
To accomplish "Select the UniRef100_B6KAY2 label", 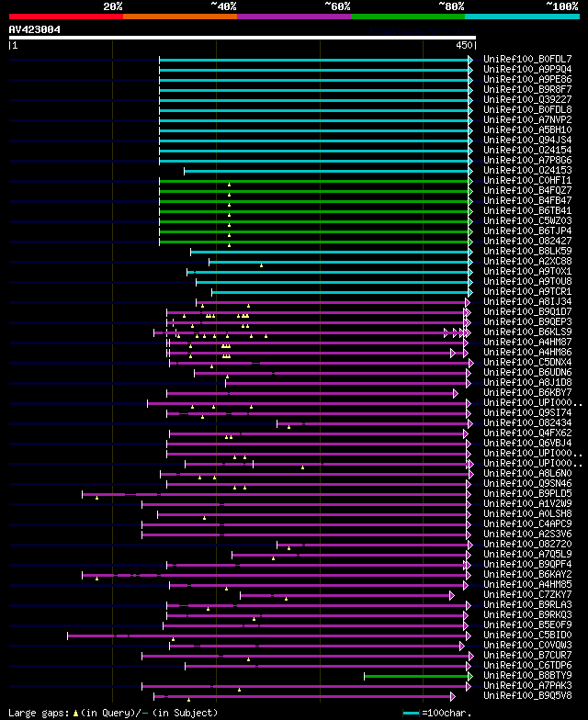I will point(527,575).
